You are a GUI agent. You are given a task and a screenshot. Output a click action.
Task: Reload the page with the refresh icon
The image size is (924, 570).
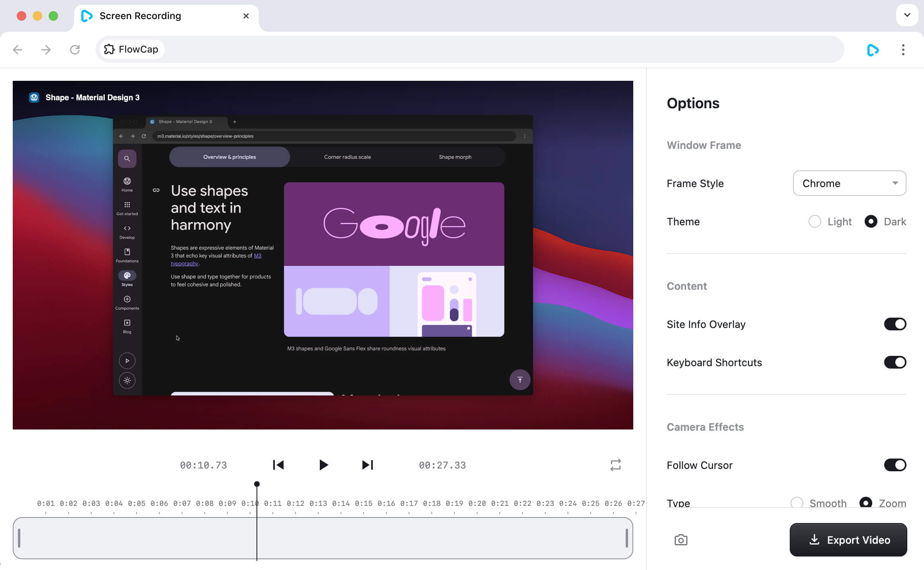(x=75, y=50)
